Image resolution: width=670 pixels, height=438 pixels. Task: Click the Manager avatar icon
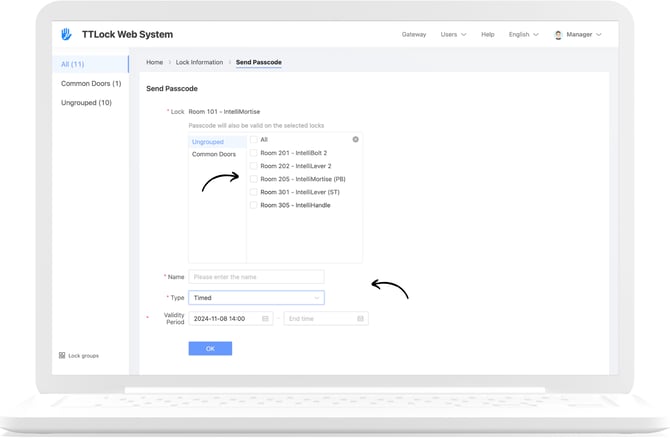[x=558, y=35]
